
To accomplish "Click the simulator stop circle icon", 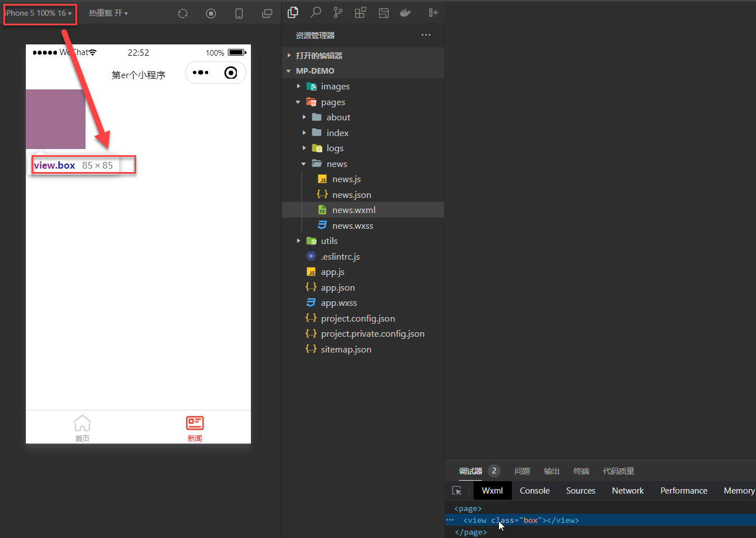I will click(211, 13).
